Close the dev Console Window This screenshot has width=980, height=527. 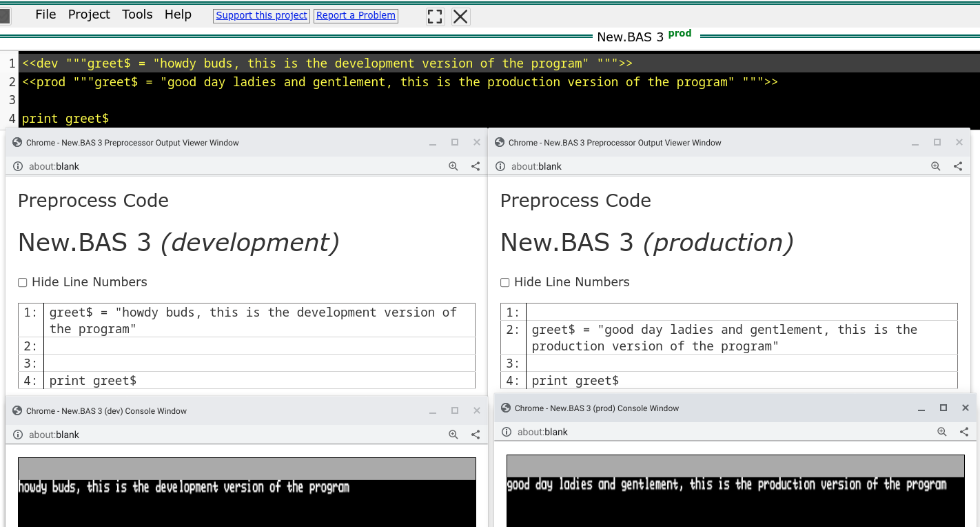pos(477,410)
